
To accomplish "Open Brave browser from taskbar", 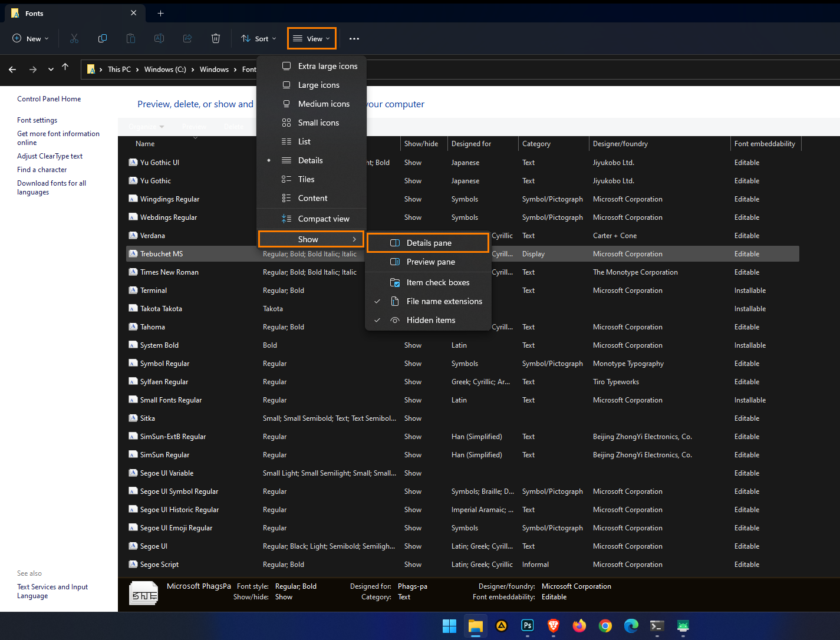I will pyautogui.click(x=554, y=626).
